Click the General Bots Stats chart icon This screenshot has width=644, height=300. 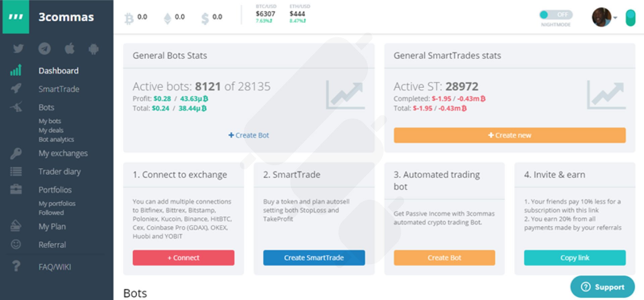coord(345,95)
